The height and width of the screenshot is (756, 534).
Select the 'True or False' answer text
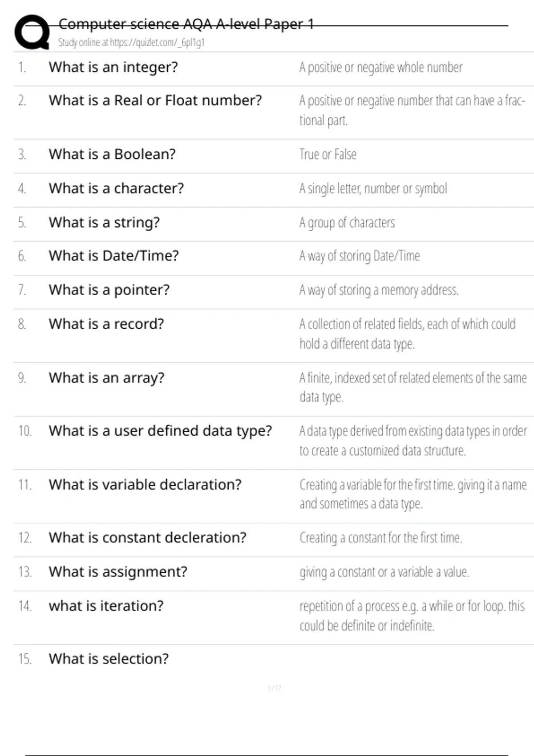(328, 154)
